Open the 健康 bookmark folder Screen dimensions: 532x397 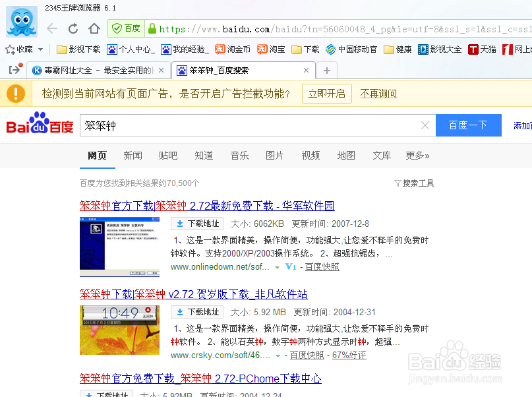click(398, 49)
